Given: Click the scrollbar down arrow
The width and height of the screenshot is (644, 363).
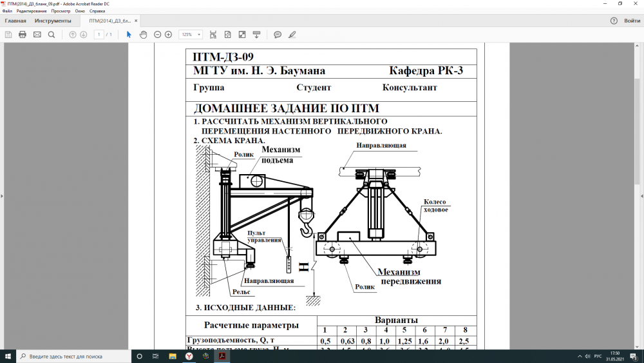Looking at the screenshot, I should [637, 347].
